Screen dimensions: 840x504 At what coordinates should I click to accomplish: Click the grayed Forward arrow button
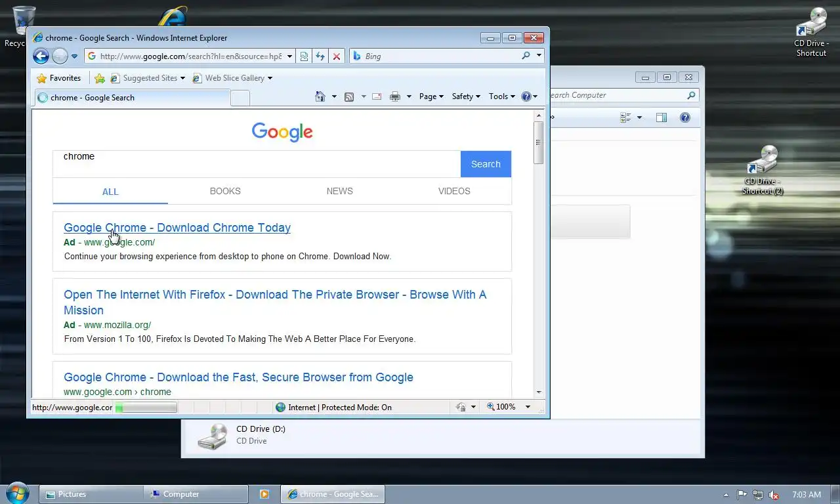pos(60,56)
